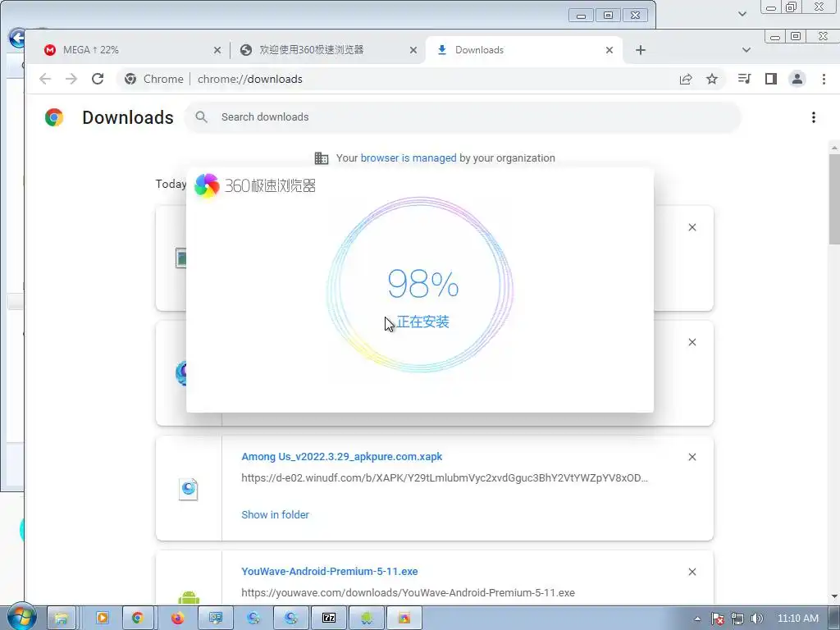Toggle the browser side panel icon
Image resolution: width=840 pixels, height=630 pixels.
771,79
